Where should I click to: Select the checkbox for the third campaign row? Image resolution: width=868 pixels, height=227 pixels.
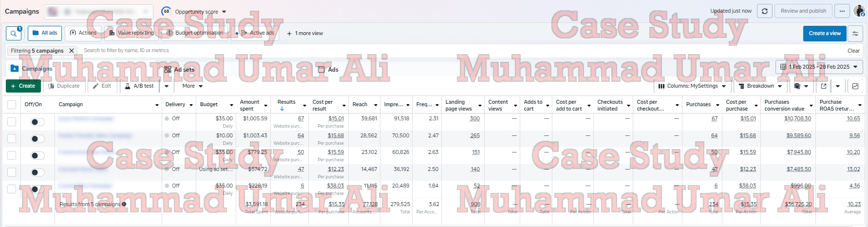(12, 155)
